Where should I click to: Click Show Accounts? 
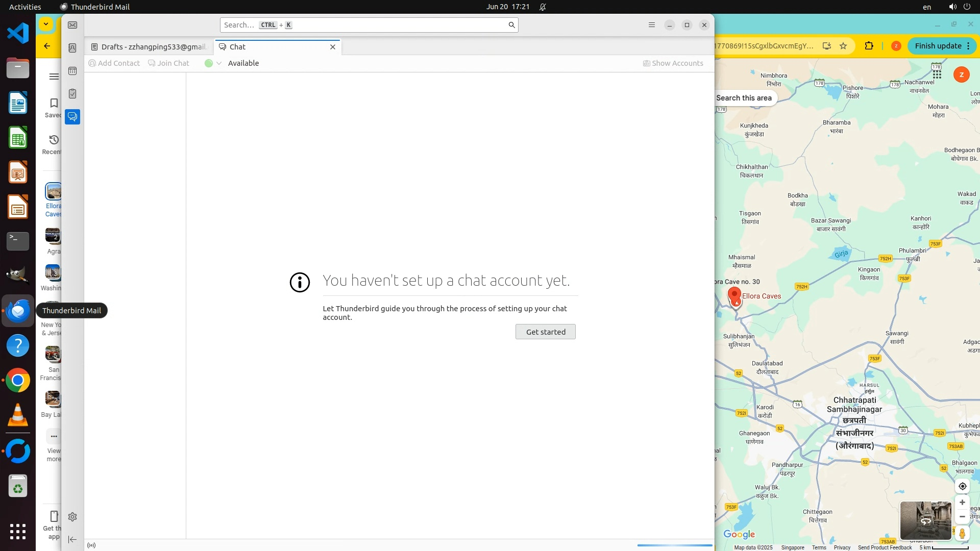pyautogui.click(x=673, y=63)
